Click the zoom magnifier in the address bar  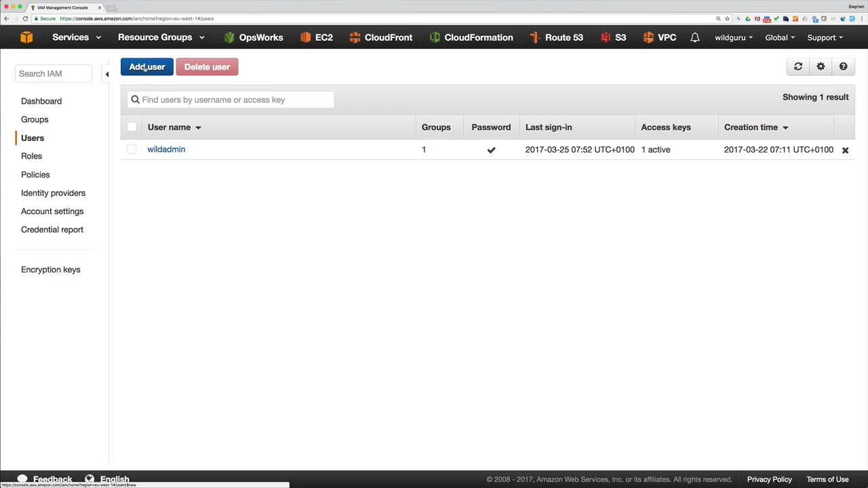(718, 18)
